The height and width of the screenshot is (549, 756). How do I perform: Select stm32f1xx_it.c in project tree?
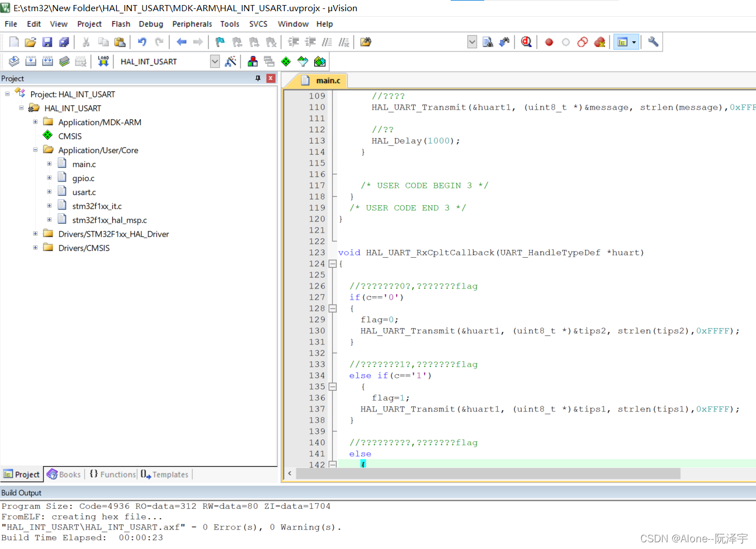click(x=97, y=206)
